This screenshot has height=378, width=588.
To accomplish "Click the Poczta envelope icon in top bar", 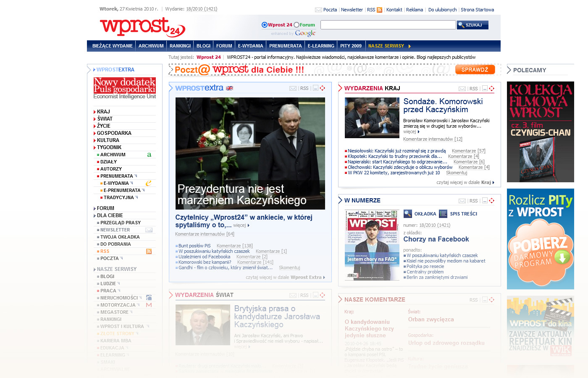I will pyautogui.click(x=318, y=10).
